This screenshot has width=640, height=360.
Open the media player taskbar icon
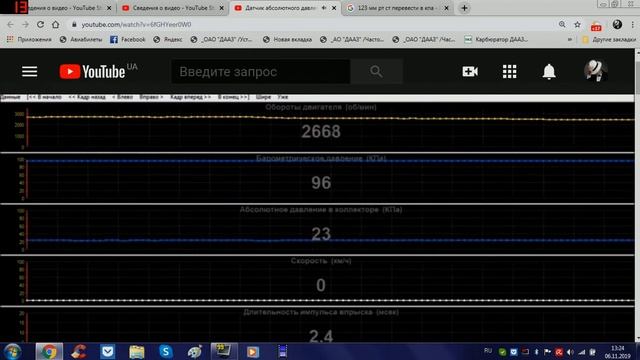[x=253, y=351]
